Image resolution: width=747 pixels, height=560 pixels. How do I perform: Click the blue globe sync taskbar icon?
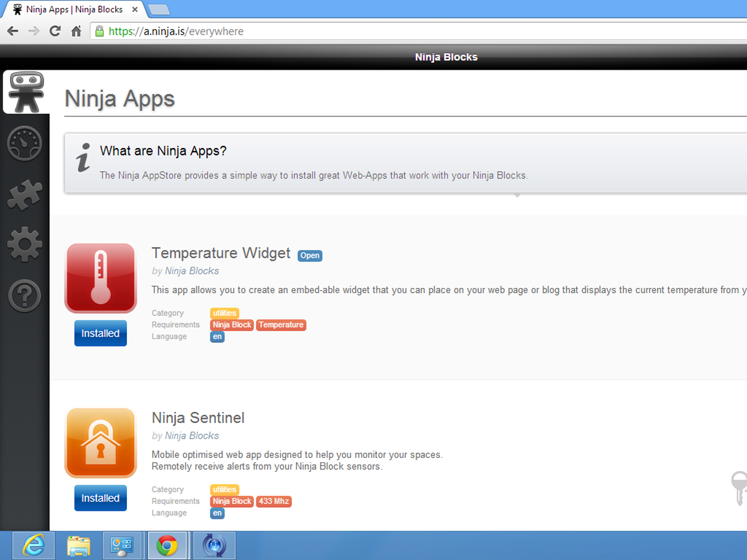pyautogui.click(x=214, y=546)
